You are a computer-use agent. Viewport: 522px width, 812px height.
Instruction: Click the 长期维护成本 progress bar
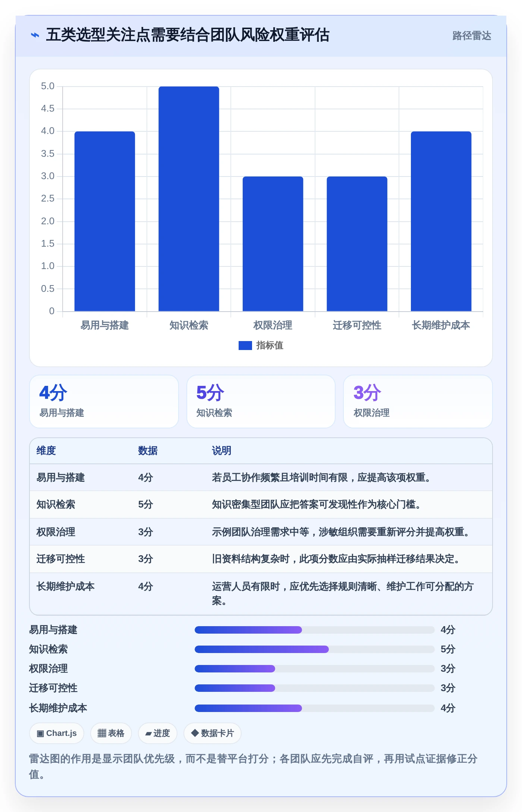tap(315, 708)
